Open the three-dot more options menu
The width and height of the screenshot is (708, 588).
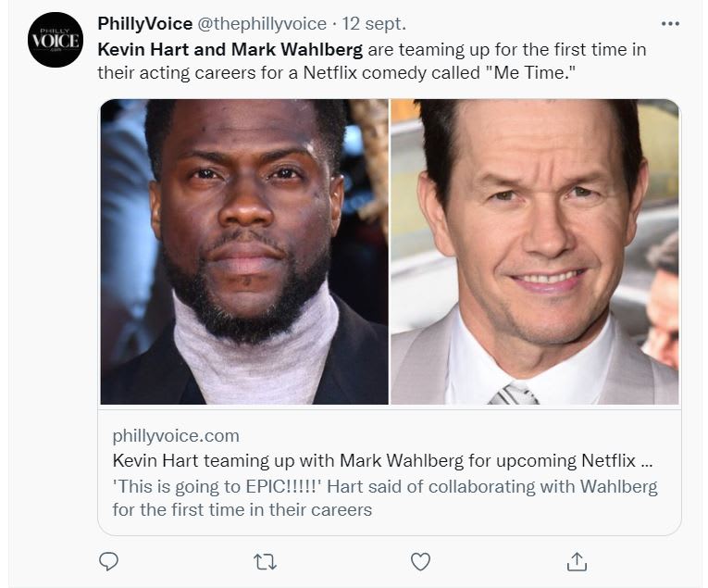click(670, 23)
